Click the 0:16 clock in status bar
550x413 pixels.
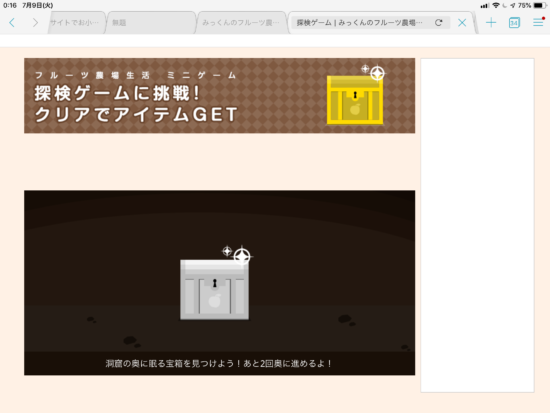click(x=10, y=5)
